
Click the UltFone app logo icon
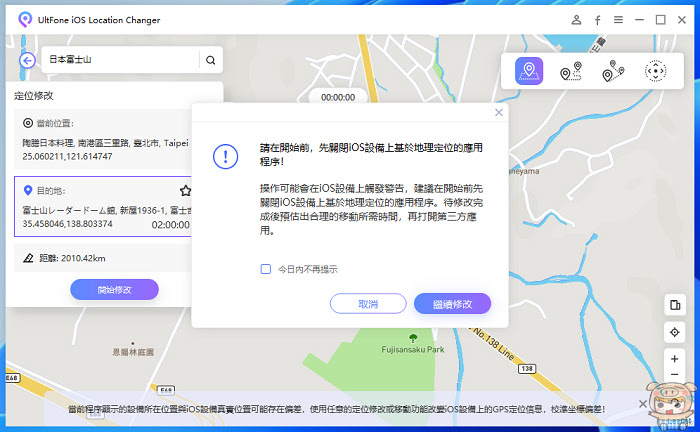[25, 19]
